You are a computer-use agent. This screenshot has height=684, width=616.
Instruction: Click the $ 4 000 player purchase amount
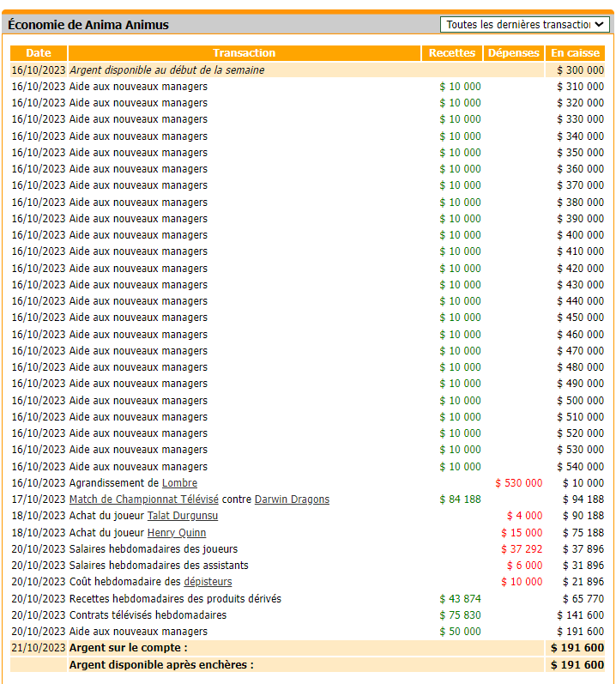coord(524,516)
